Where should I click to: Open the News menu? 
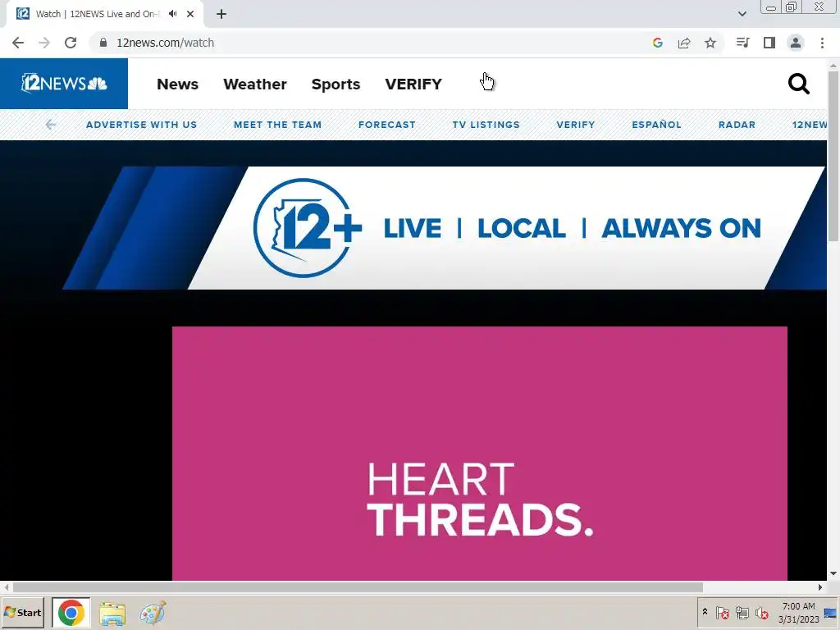click(177, 84)
